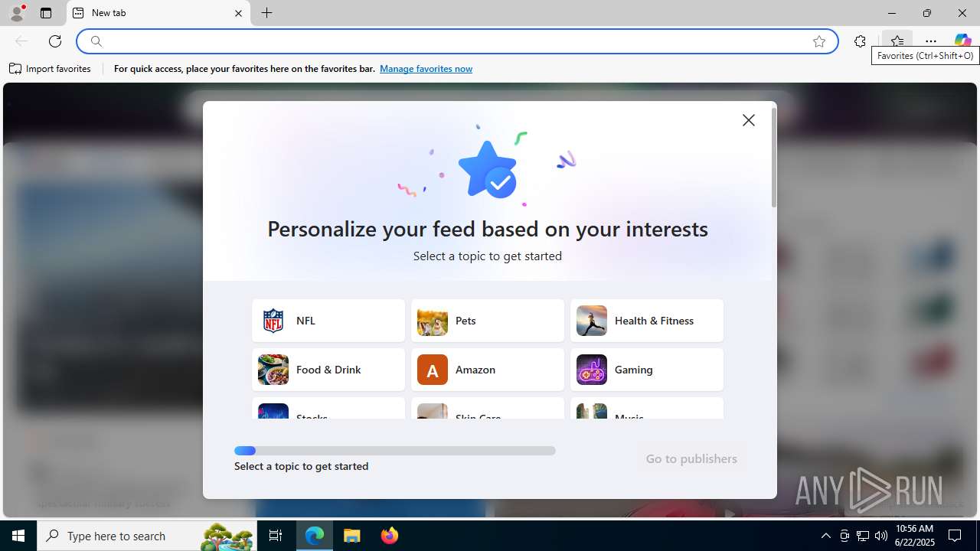Open Settings and more menu
Viewport: 980px width, 551px height.
click(x=931, y=41)
